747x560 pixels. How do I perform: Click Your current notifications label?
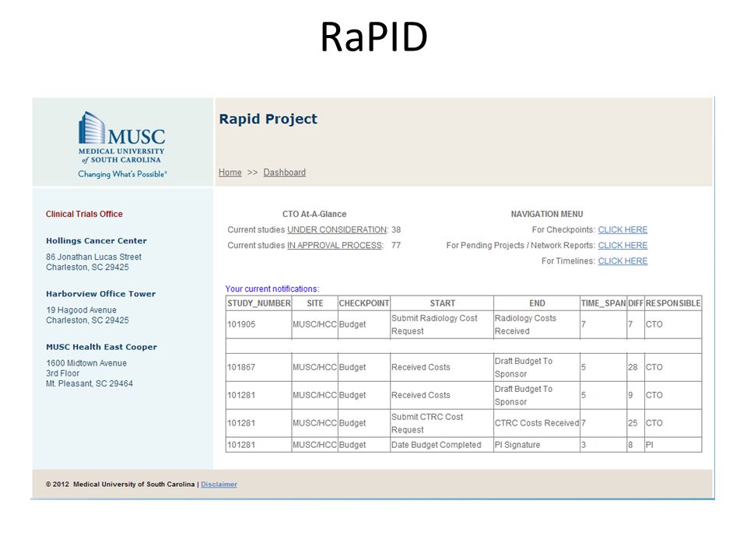(272, 289)
